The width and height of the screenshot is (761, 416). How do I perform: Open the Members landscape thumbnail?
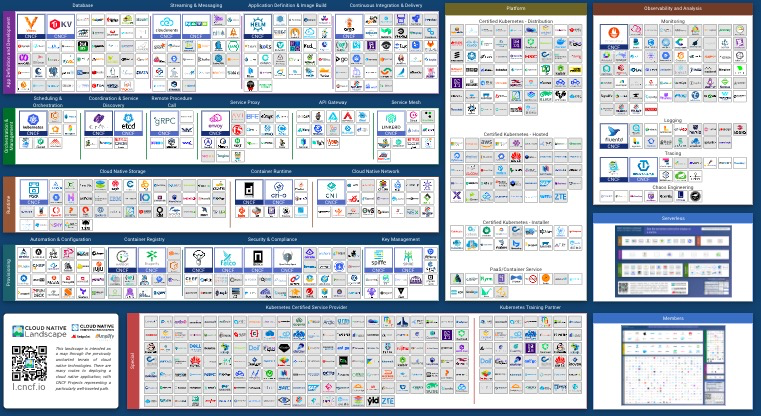point(673,365)
